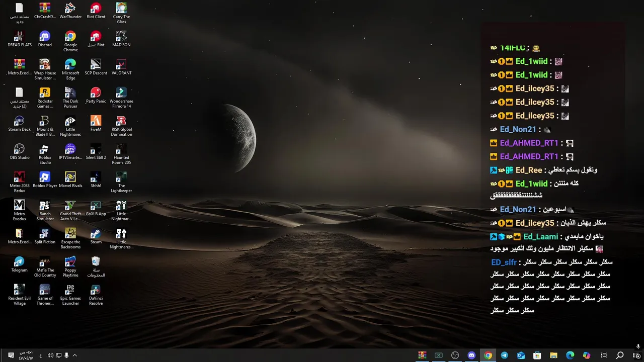Click the ED_slfr username in chat overlay
The height and width of the screenshot is (362, 644).
click(x=504, y=262)
